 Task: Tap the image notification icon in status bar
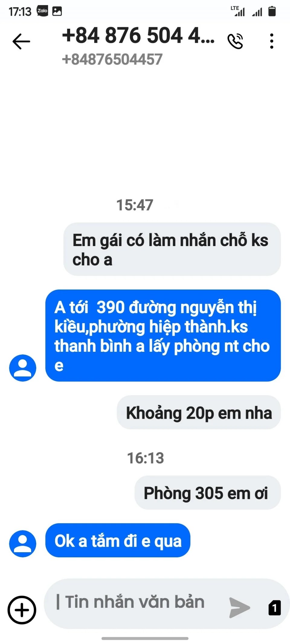point(57,11)
